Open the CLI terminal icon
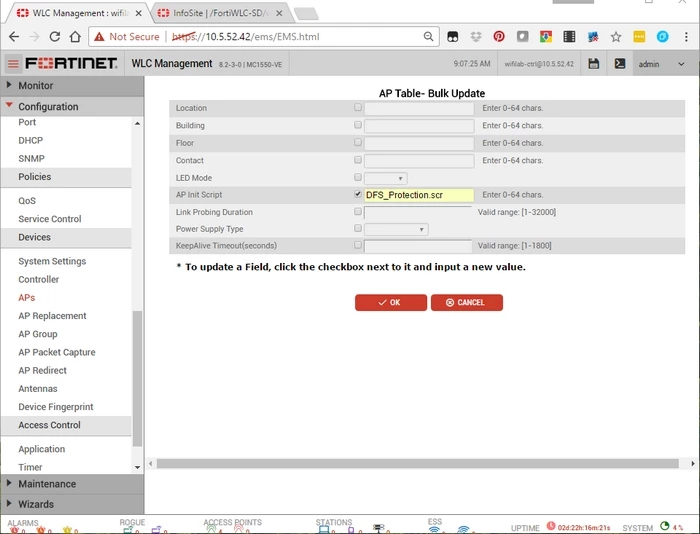This screenshot has height=534, width=700. pyautogui.click(x=620, y=63)
